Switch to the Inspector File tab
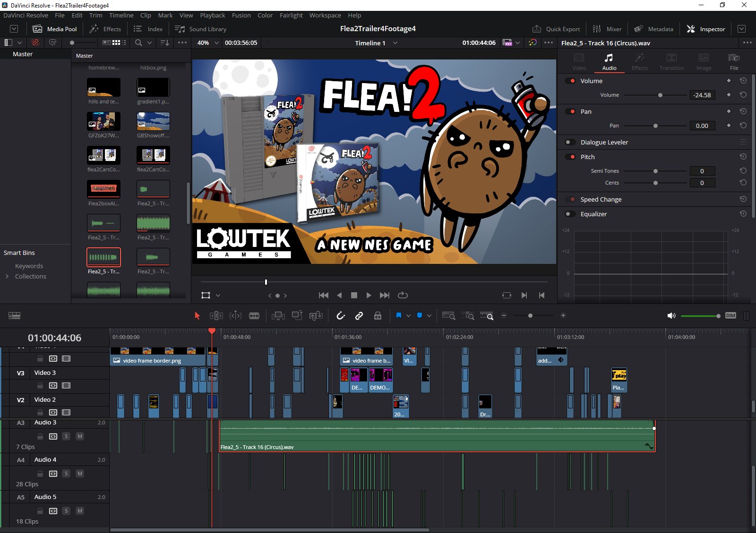Viewport: 756px width, 533px height. click(x=734, y=61)
